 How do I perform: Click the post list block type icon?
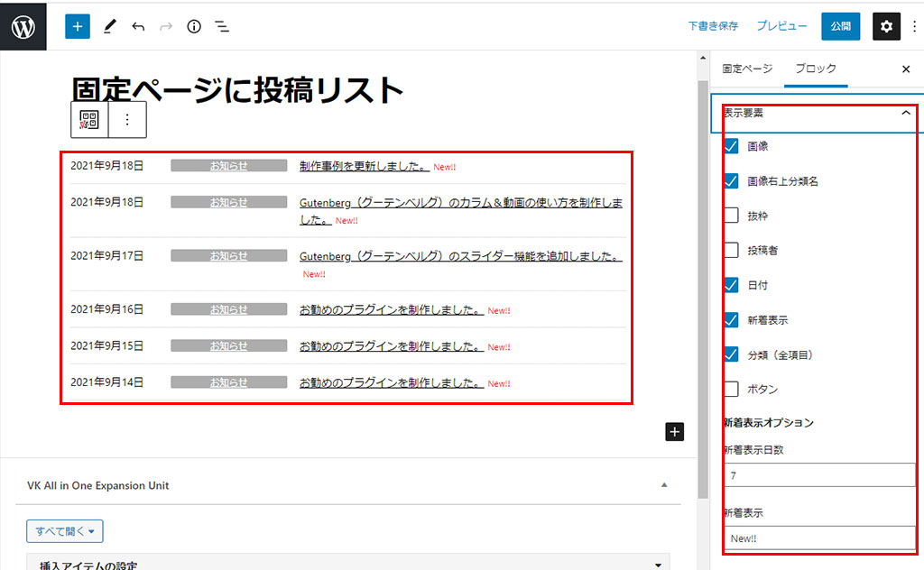pos(89,120)
